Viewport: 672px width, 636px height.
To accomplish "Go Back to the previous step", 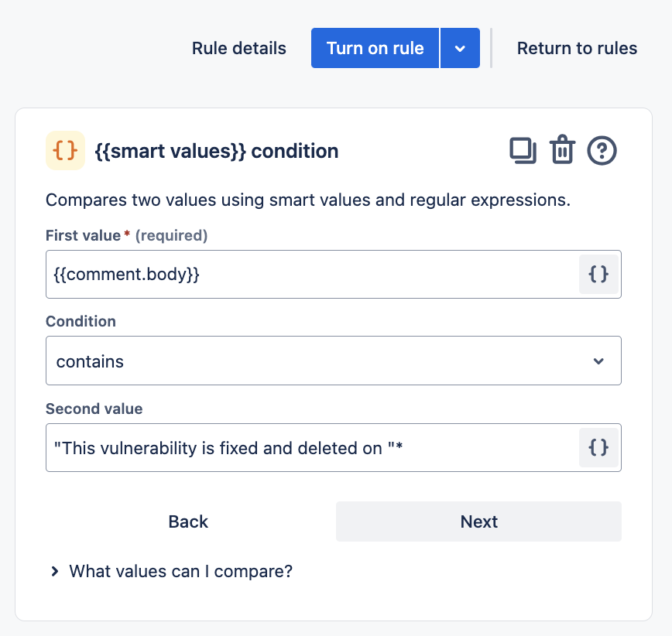I will [x=187, y=521].
